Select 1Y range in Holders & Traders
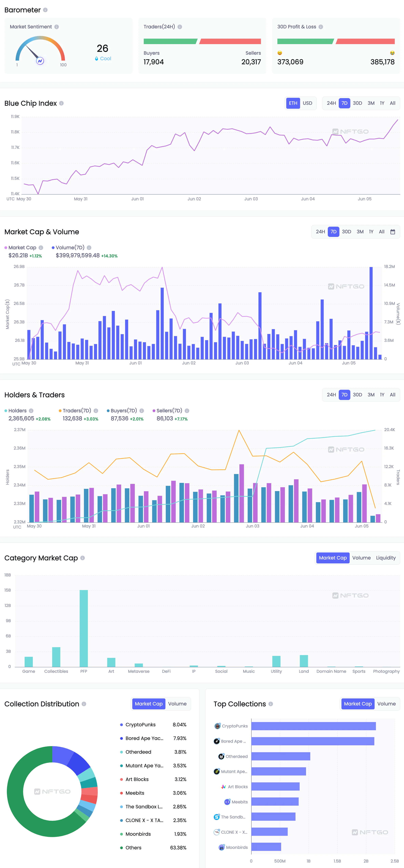 point(382,395)
